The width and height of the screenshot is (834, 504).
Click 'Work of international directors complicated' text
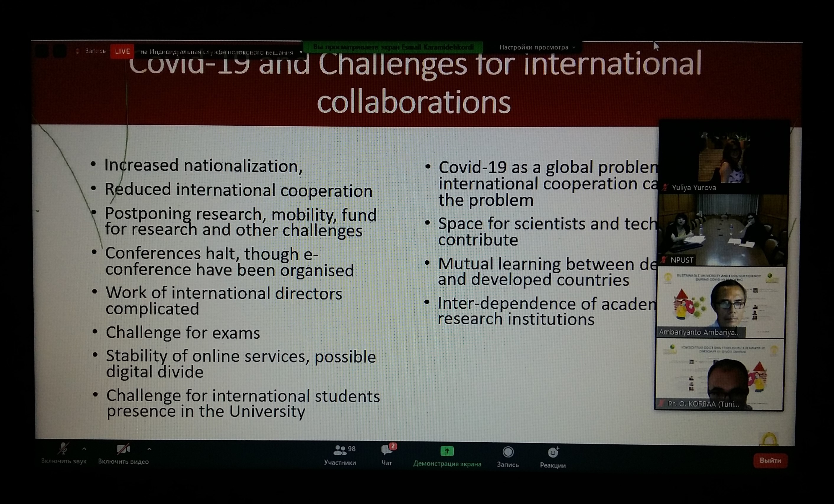click(224, 301)
